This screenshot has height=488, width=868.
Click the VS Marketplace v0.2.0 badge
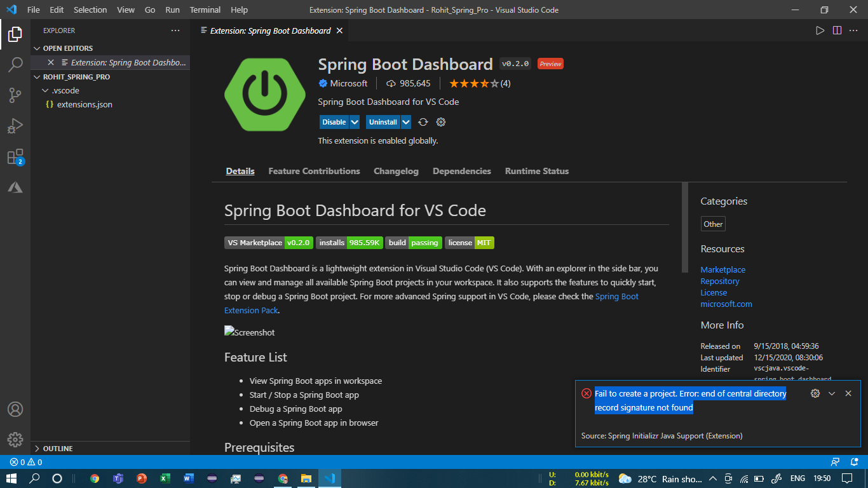269,243
